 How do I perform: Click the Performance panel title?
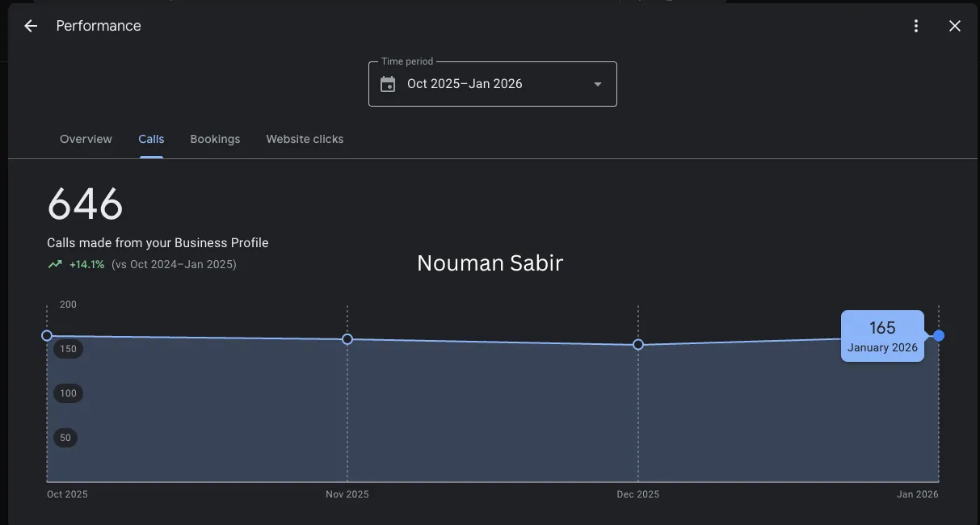(x=99, y=26)
